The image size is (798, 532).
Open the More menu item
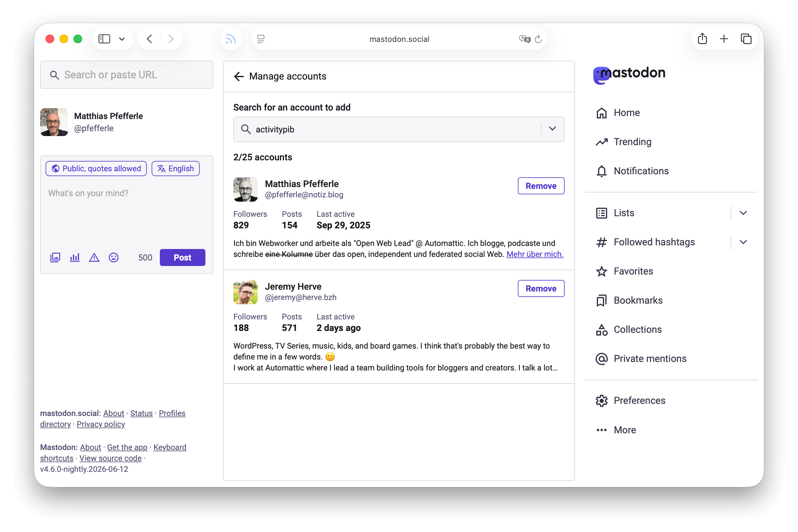[616, 430]
